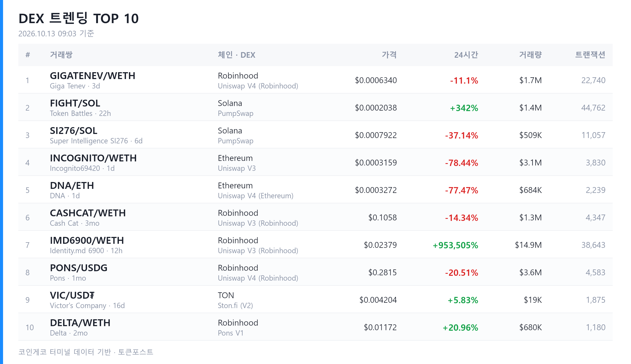Click the 38,643 transactions count

(593, 245)
